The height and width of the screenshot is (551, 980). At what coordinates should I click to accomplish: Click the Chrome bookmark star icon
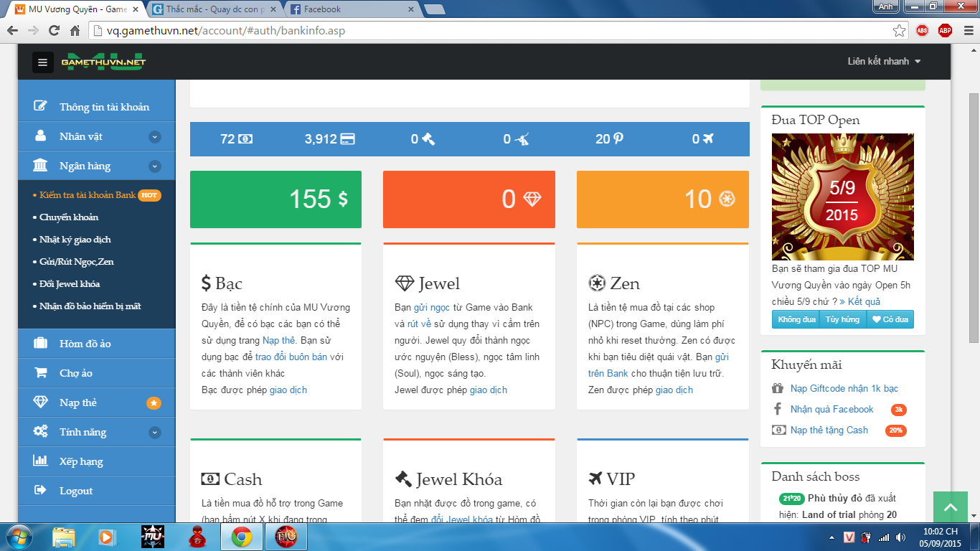(899, 31)
